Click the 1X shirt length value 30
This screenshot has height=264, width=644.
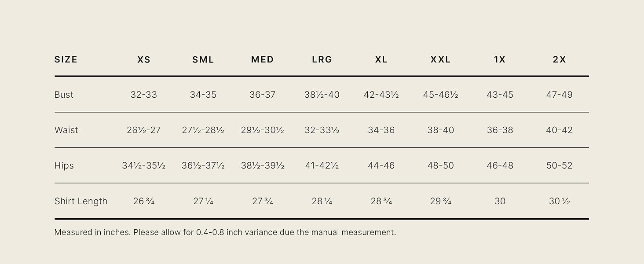click(500, 201)
